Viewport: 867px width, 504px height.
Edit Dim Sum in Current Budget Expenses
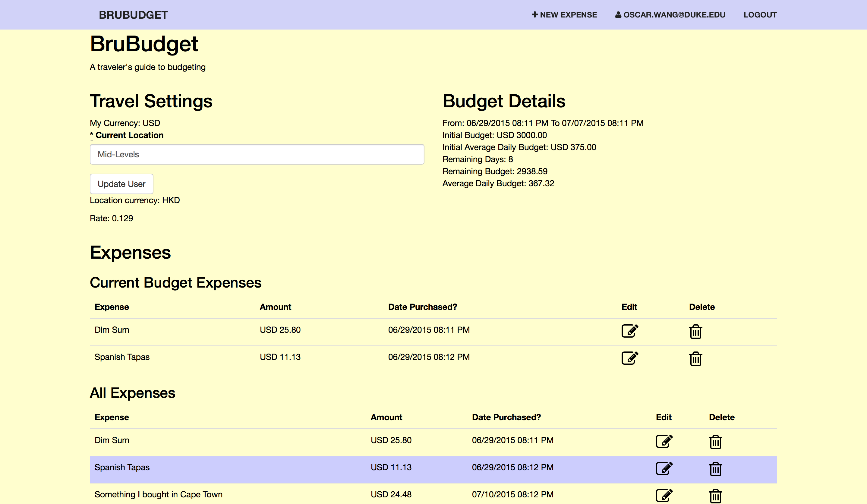tap(630, 331)
